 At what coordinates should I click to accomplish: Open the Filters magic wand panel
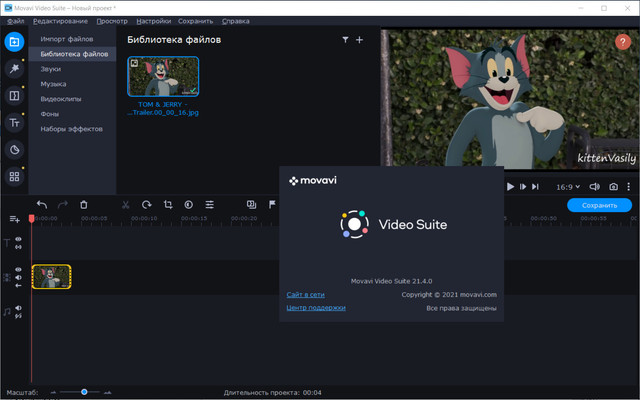click(x=14, y=69)
